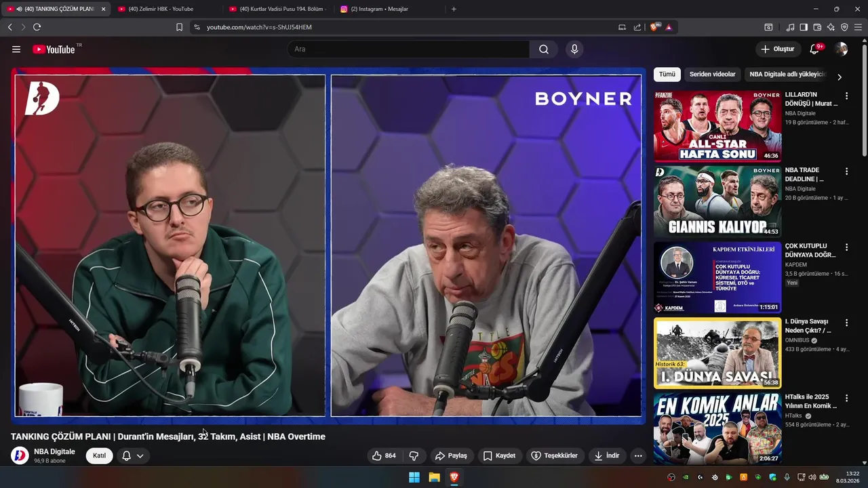This screenshot has width=868, height=488.
Task: Start voice search with microphone icon
Action: pos(574,49)
